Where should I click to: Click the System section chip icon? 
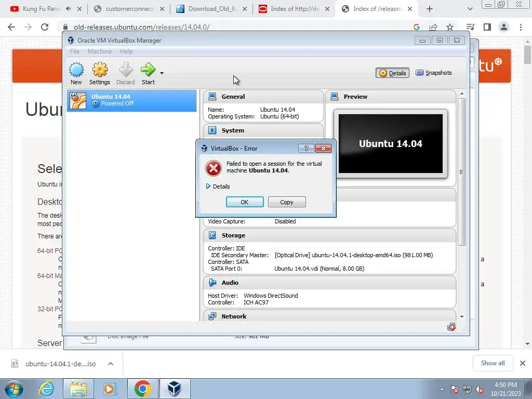212,130
